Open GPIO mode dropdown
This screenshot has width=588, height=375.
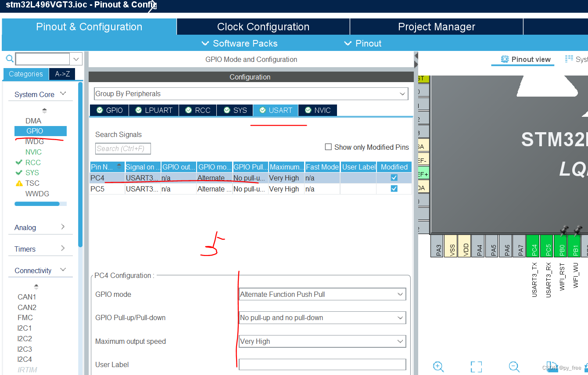click(x=323, y=294)
